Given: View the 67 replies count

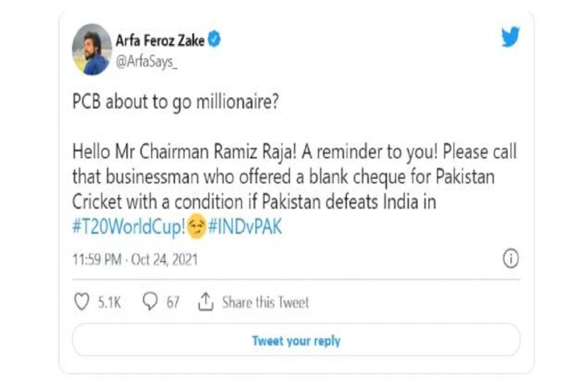Looking at the screenshot, I should (173, 302).
